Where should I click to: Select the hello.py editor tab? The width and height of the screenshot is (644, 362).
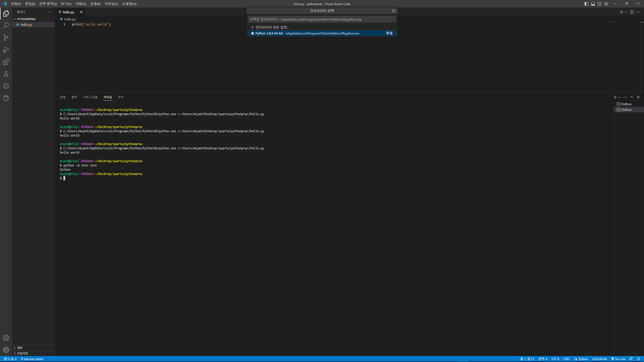point(70,12)
